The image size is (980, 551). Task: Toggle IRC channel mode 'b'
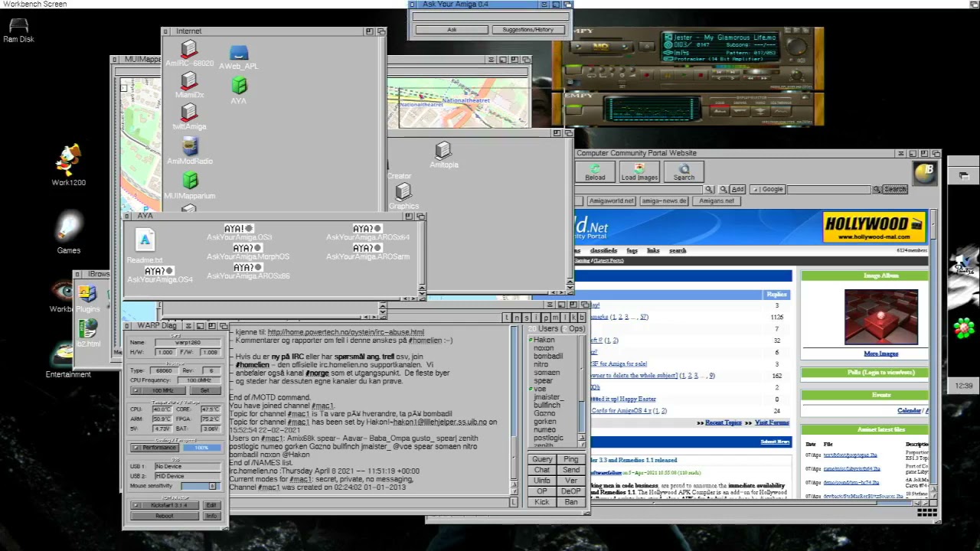pyautogui.click(x=582, y=318)
